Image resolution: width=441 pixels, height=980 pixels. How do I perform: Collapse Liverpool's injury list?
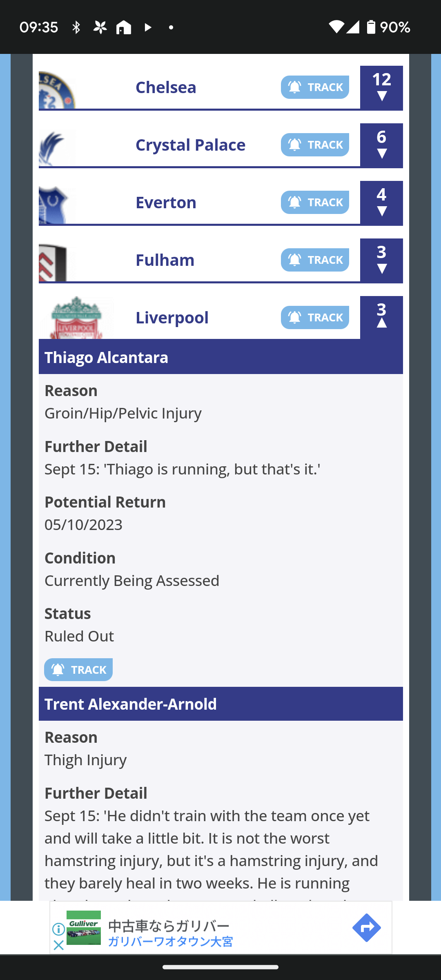tap(381, 316)
